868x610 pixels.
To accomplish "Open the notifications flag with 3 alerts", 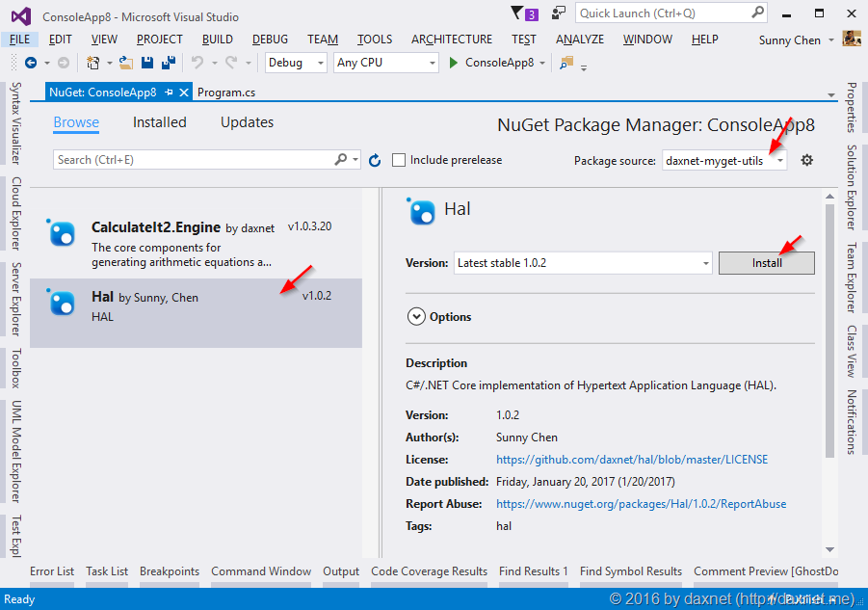I will click(524, 13).
